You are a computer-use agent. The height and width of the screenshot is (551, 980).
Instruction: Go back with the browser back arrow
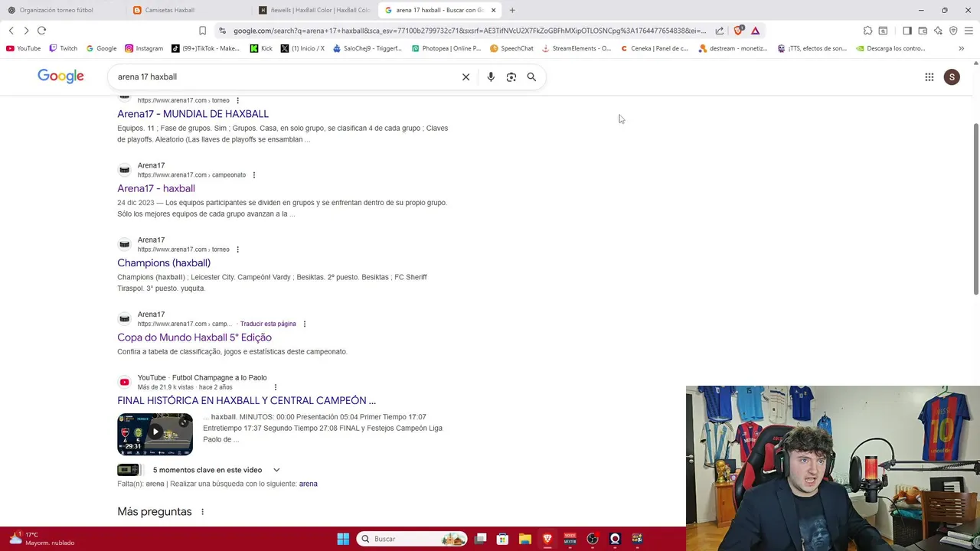(x=11, y=31)
